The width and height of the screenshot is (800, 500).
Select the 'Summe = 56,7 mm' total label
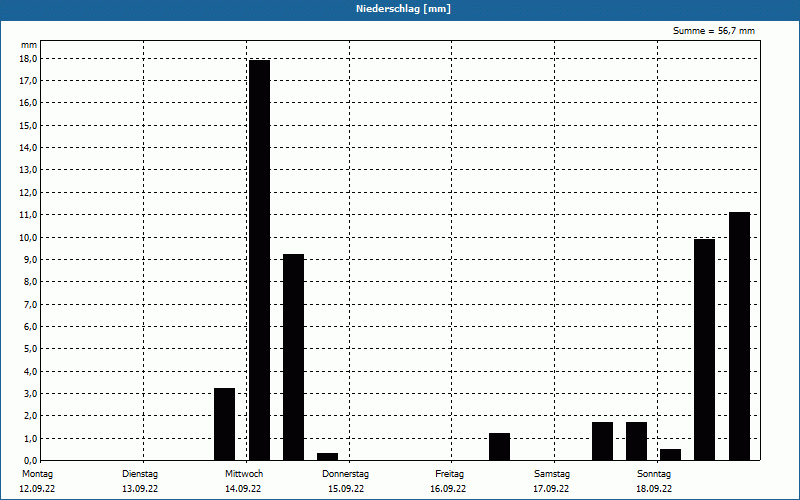point(713,31)
